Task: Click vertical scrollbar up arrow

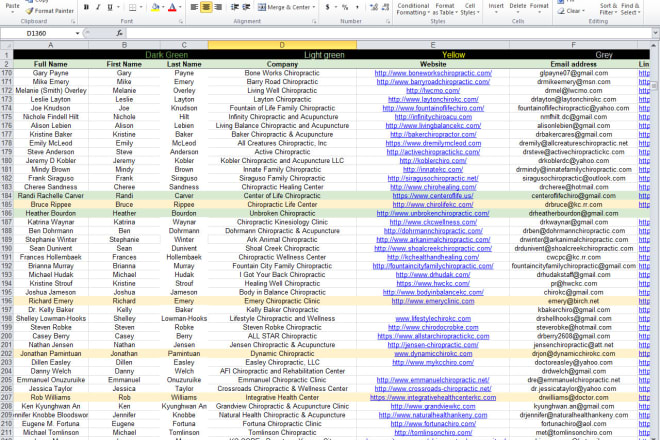Action: (x=654, y=45)
